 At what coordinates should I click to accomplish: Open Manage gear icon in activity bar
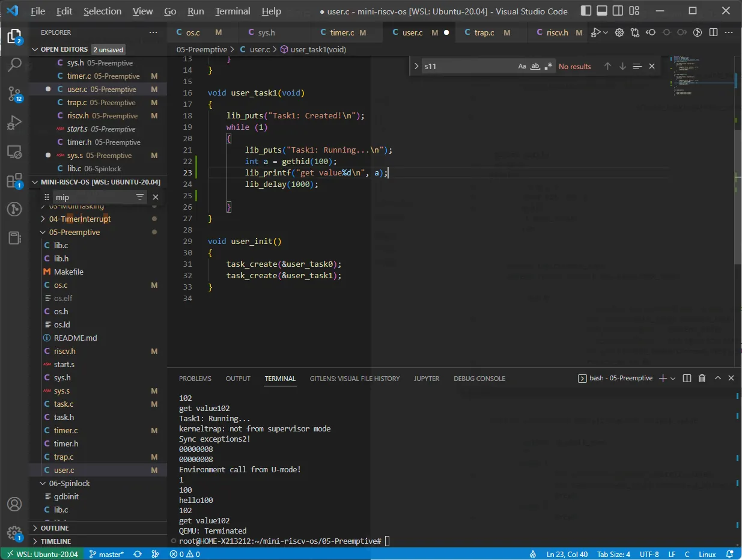[14, 532]
